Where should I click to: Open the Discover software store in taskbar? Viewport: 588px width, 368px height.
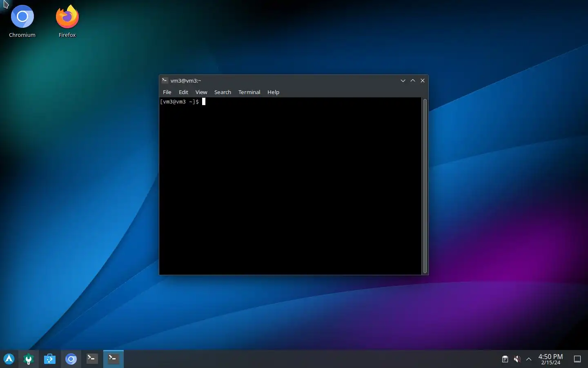coord(50,359)
